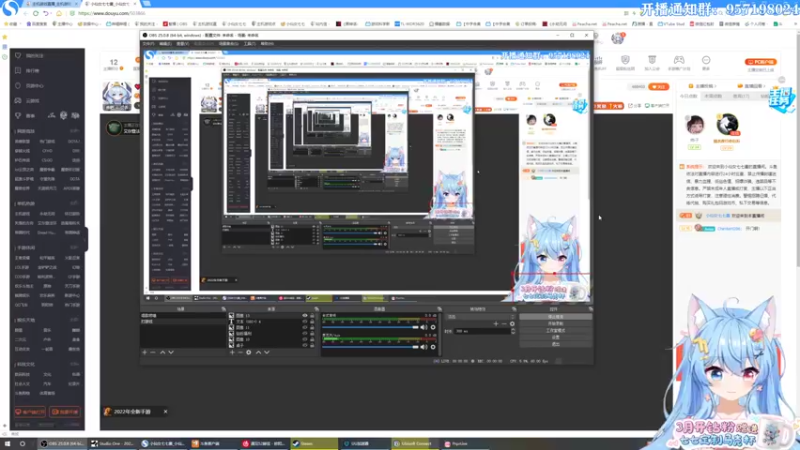800x450 pixels.
Task: Click the orange PC客户端 button
Action: (x=761, y=62)
